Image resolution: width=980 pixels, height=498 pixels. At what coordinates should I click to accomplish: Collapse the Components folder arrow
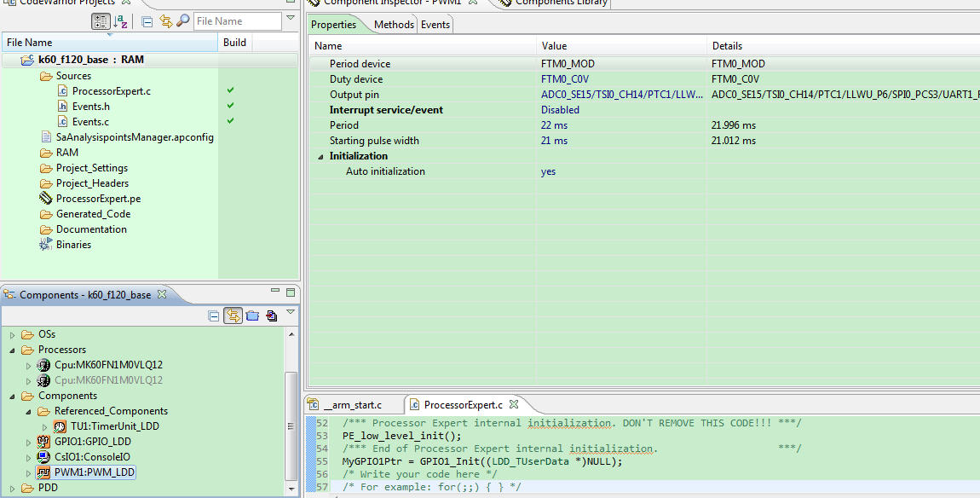(13, 396)
